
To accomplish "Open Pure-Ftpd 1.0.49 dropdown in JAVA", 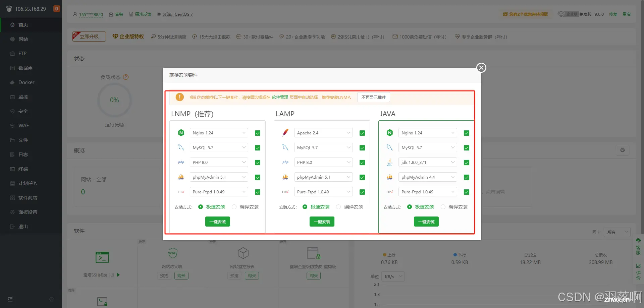I will (x=428, y=192).
